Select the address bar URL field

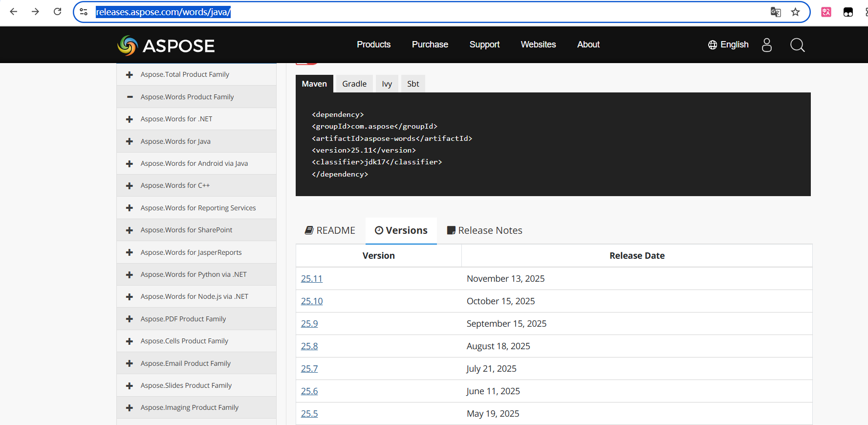[430, 12]
